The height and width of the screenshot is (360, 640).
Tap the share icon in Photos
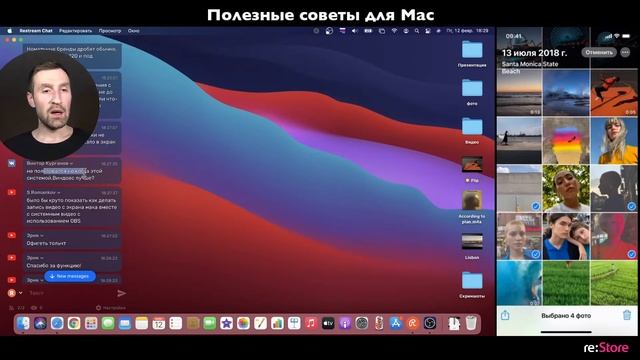pos(505,315)
